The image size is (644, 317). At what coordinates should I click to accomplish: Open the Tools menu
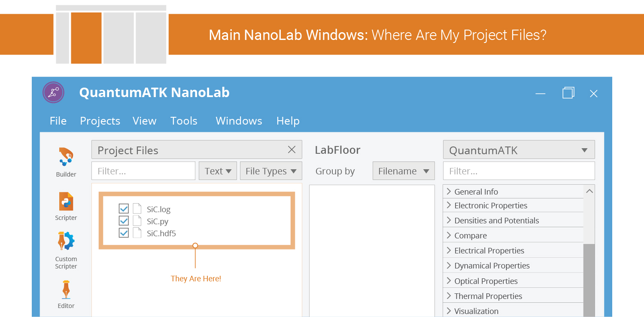tap(184, 121)
